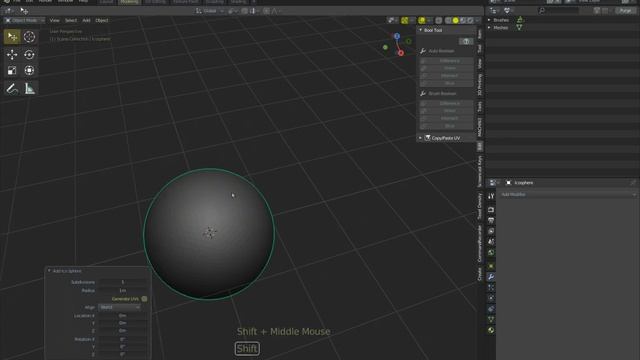
Task: Open the Material properties tab
Action: coord(491,330)
